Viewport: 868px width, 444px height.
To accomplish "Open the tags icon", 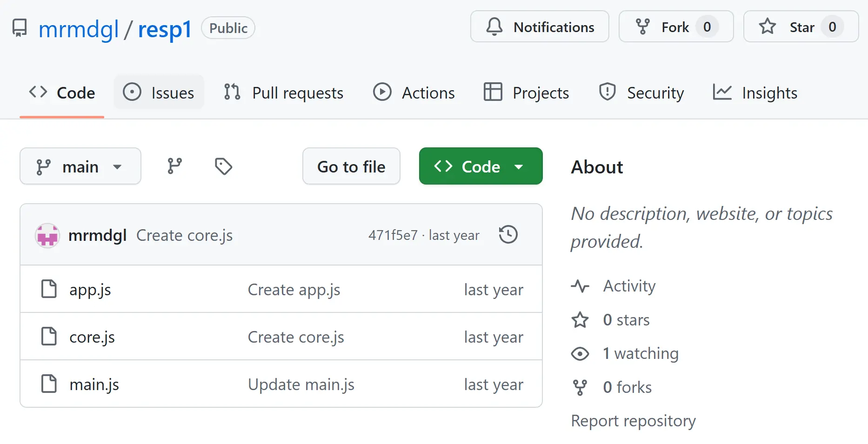I will pyautogui.click(x=223, y=166).
